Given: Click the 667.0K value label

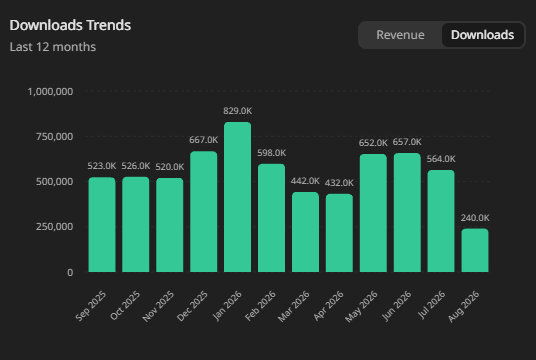Looking at the screenshot, I should (203, 140).
